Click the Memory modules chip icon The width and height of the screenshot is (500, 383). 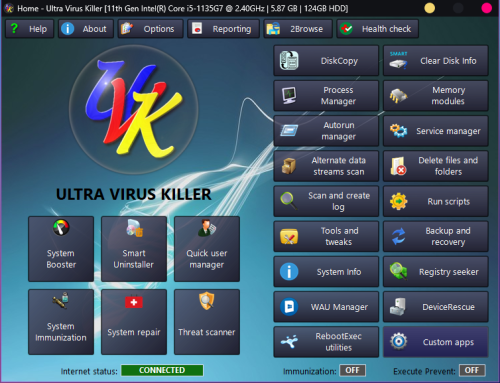click(x=399, y=96)
